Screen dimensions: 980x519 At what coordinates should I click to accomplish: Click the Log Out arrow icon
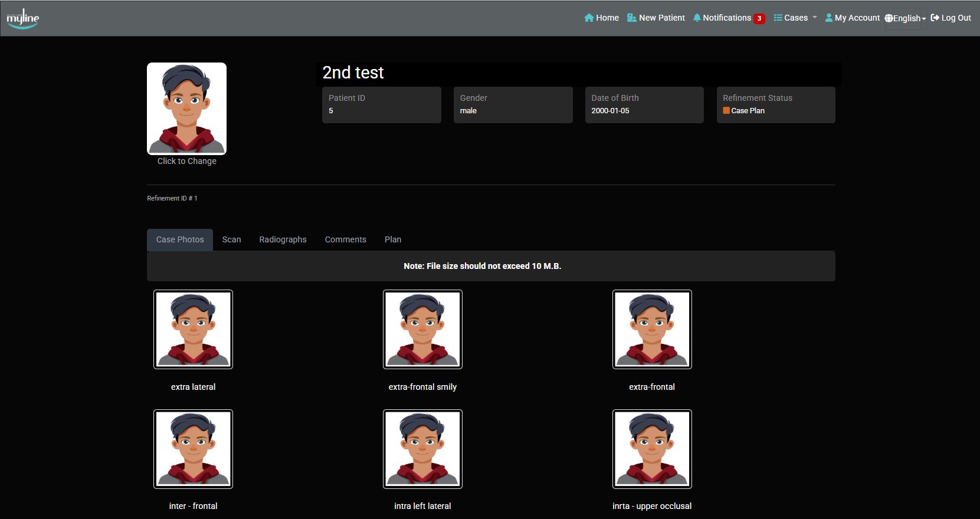pyautogui.click(x=935, y=18)
